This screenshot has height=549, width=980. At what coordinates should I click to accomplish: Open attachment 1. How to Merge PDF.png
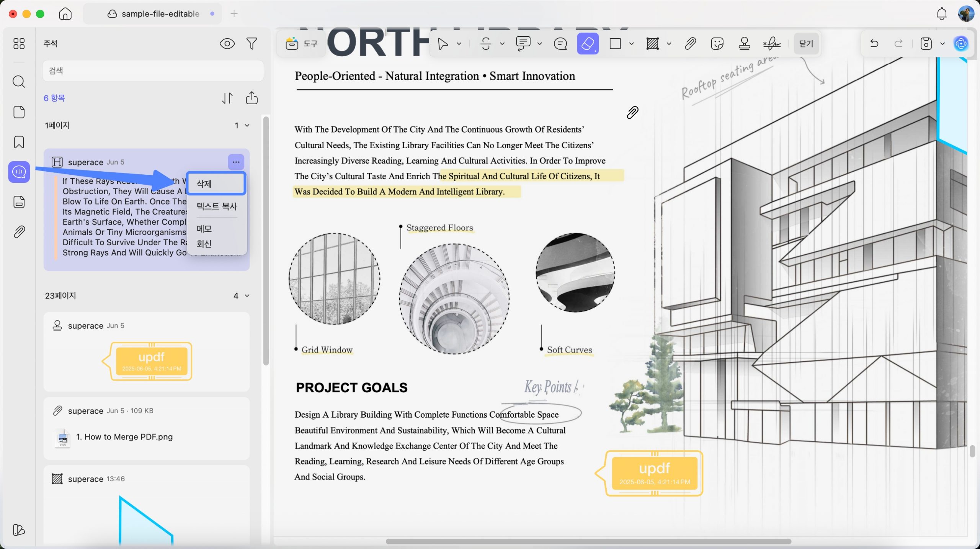coord(124,437)
